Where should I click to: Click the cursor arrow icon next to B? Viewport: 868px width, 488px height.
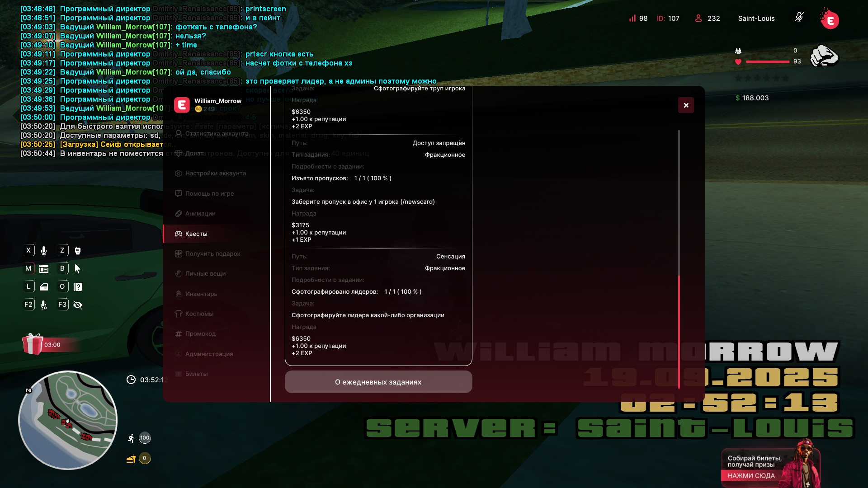(x=78, y=269)
